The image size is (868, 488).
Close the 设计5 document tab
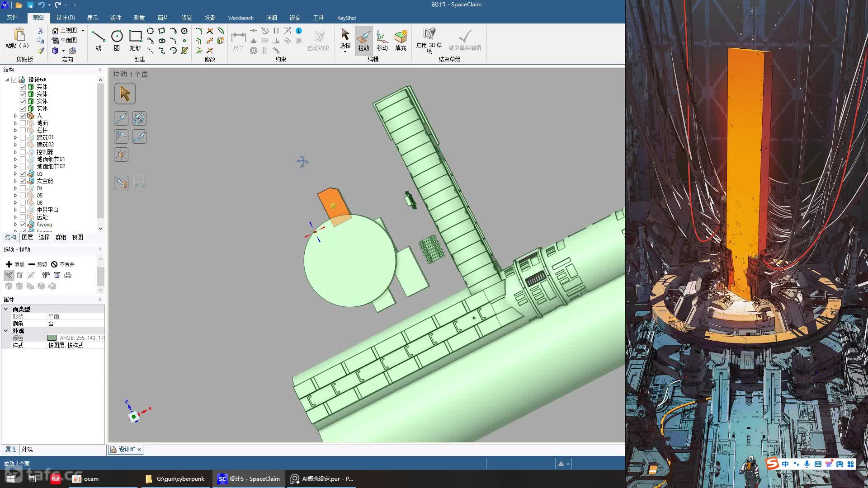point(139,450)
